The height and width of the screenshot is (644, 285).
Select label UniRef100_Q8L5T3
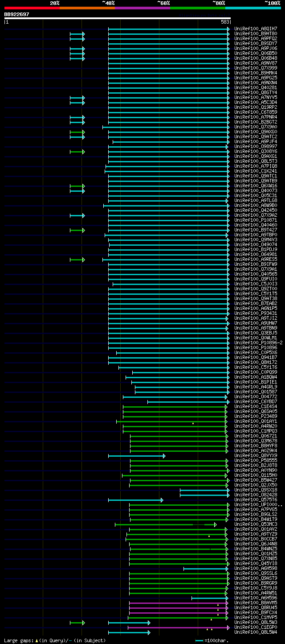(256, 161)
